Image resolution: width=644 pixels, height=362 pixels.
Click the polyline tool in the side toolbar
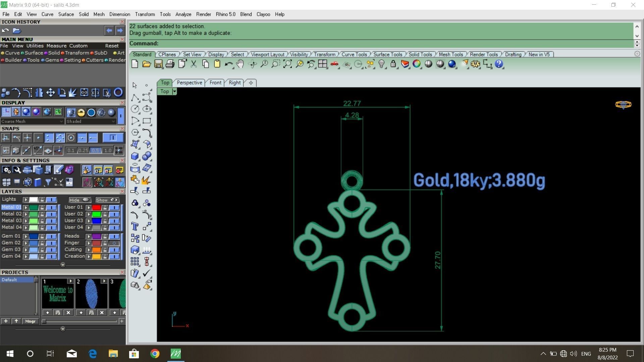[x=135, y=98]
